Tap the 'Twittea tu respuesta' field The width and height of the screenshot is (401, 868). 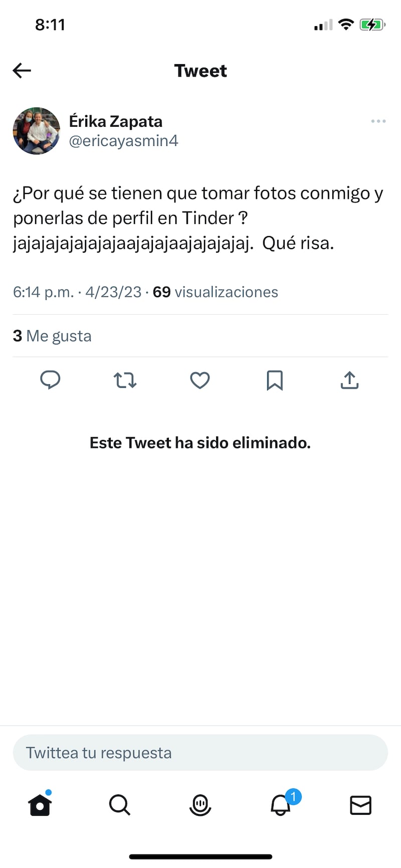(x=200, y=753)
